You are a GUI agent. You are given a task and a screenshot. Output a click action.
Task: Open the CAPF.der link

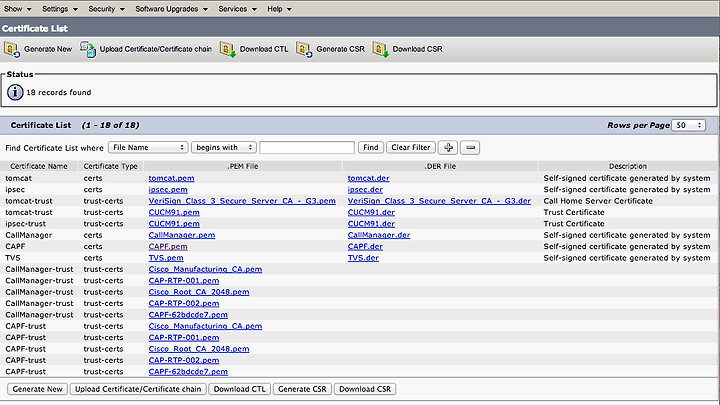click(x=365, y=247)
